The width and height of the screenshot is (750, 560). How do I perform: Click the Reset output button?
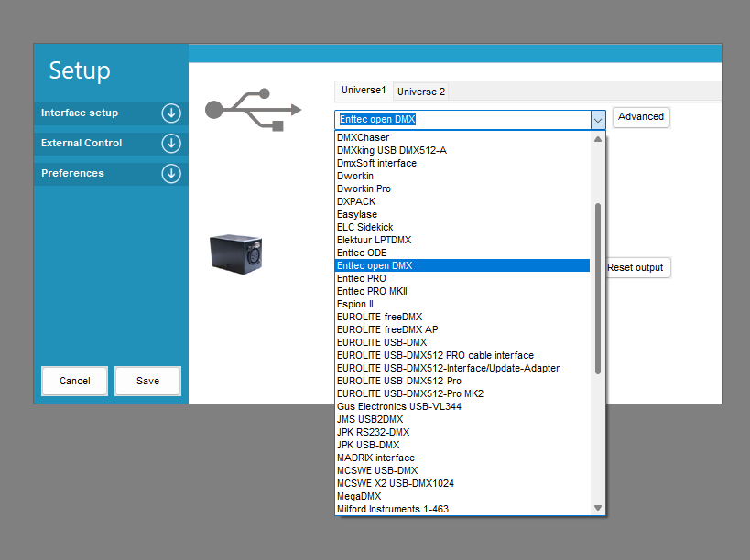coord(636,268)
